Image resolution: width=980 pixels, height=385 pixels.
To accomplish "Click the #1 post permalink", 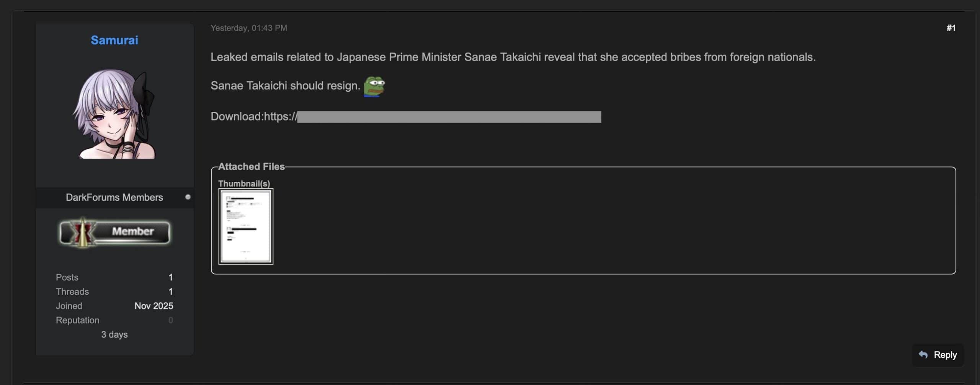I will coord(951,28).
